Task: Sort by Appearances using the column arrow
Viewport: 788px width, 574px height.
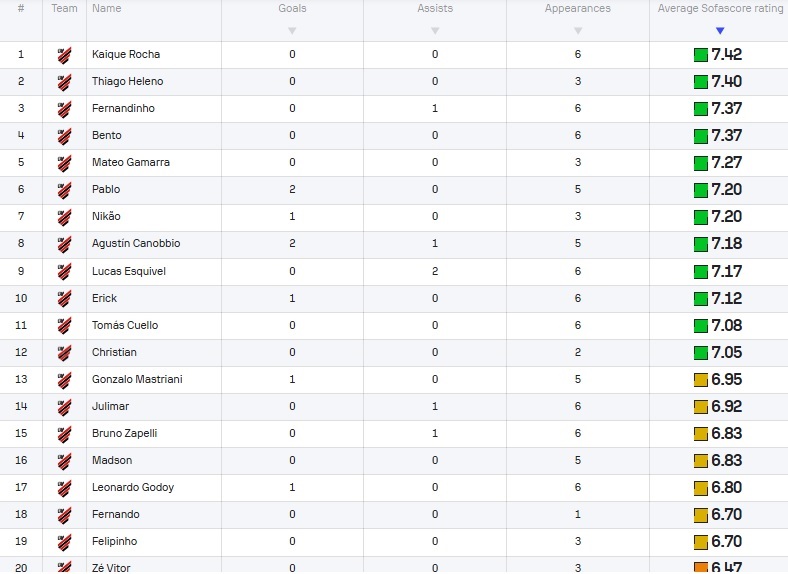Action: pyautogui.click(x=578, y=31)
